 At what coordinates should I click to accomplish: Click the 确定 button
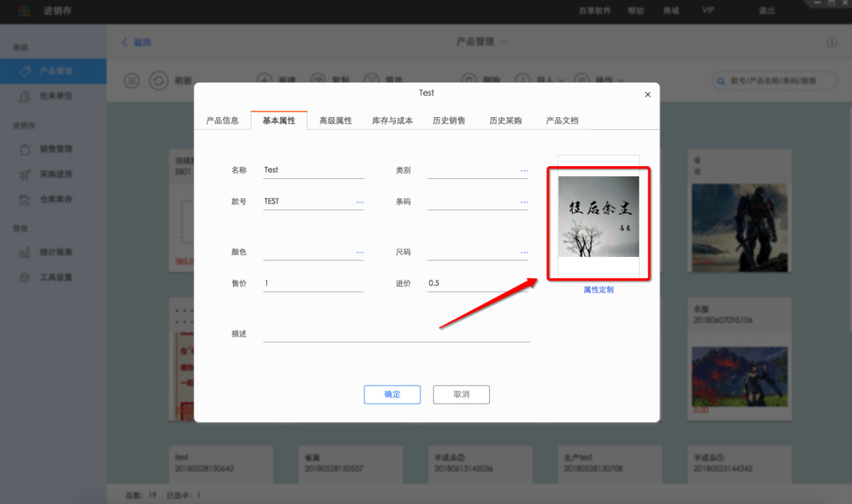[x=392, y=395]
